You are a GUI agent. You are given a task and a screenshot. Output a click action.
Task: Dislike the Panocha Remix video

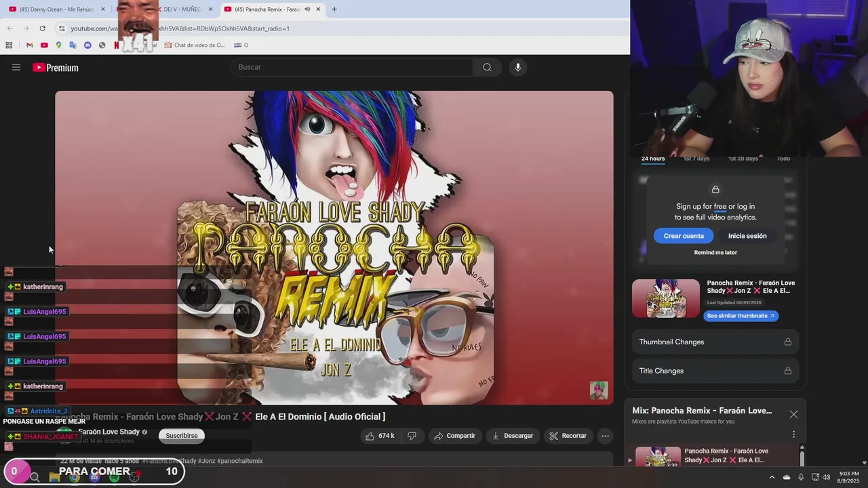coord(412,436)
